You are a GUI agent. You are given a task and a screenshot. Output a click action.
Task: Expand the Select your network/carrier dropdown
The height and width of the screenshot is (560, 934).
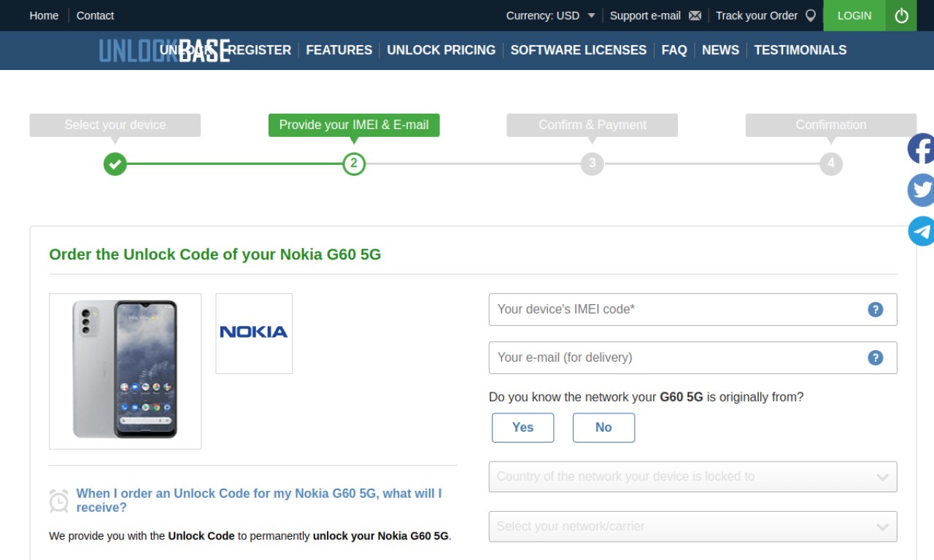tap(692, 526)
